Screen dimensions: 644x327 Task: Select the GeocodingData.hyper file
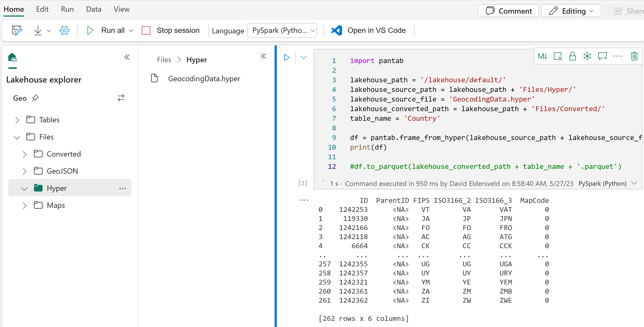(204, 79)
